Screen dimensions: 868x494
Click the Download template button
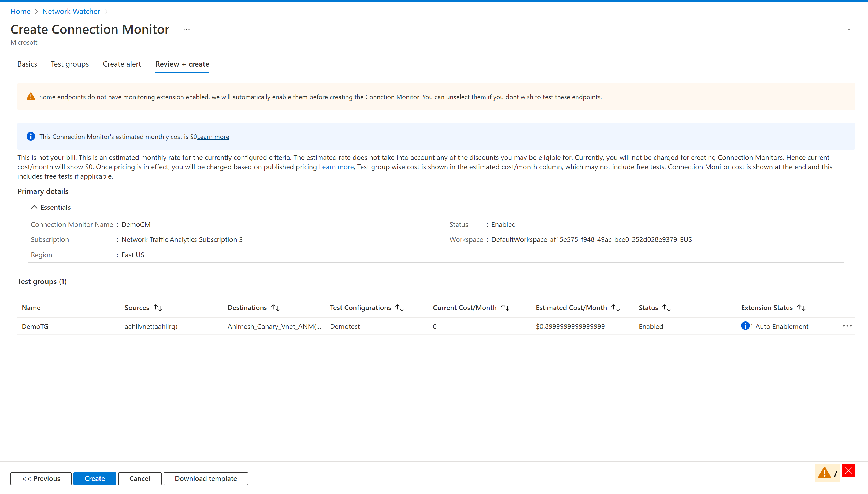206,478
